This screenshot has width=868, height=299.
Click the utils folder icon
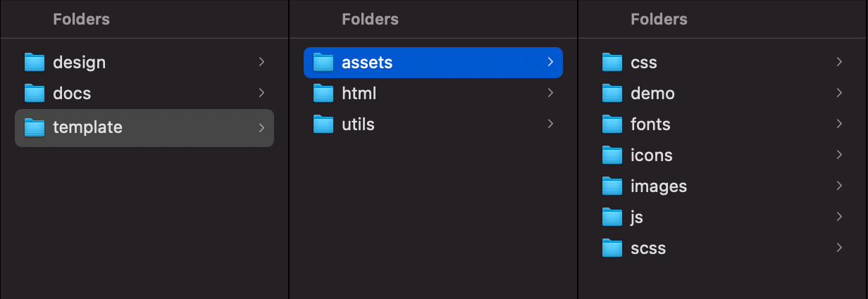tap(323, 125)
